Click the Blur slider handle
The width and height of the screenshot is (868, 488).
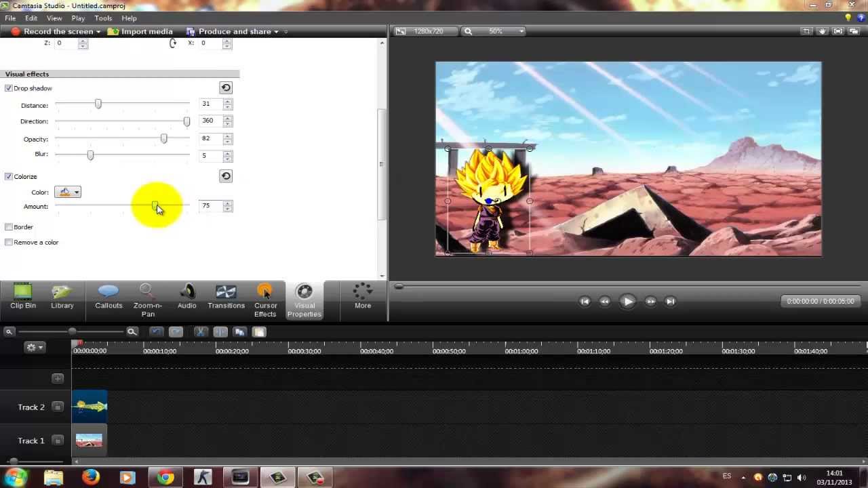(x=90, y=155)
